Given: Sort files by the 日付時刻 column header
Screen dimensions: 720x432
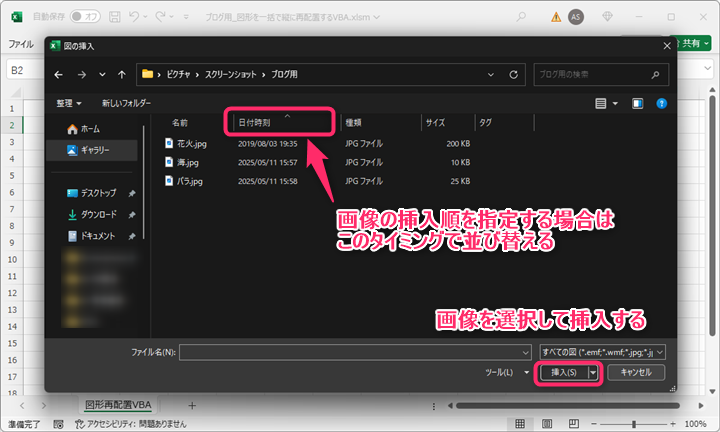Looking at the screenshot, I should tap(279, 122).
